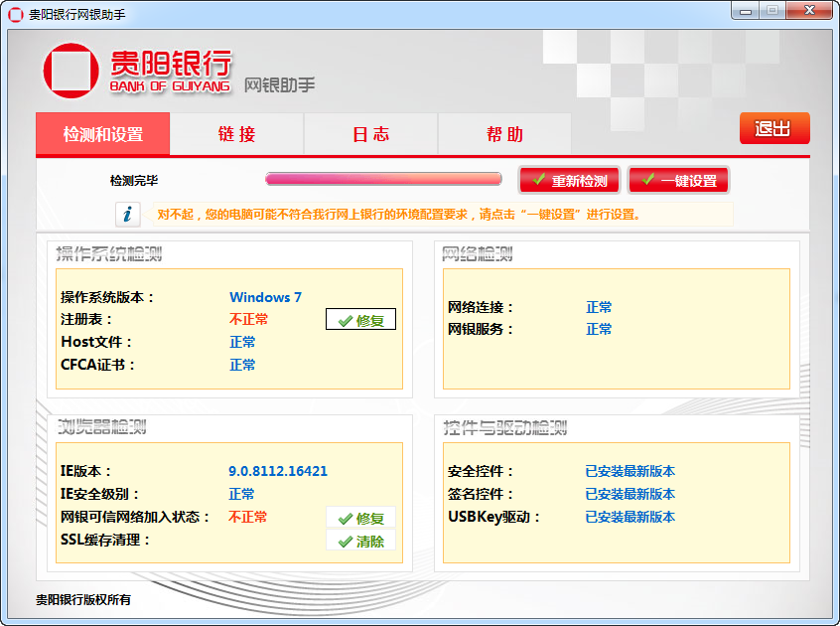The width and height of the screenshot is (840, 626).
Task: Click 安全控件 已安装最新版本 status
Action: (x=630, y=471)
